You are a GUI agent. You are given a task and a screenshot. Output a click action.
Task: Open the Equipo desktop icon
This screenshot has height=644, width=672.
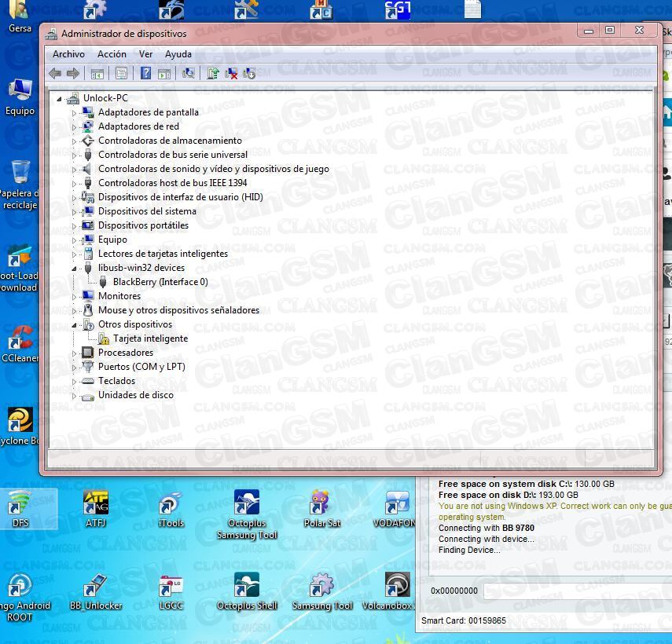pyautogui.click(x=20, y=97)
